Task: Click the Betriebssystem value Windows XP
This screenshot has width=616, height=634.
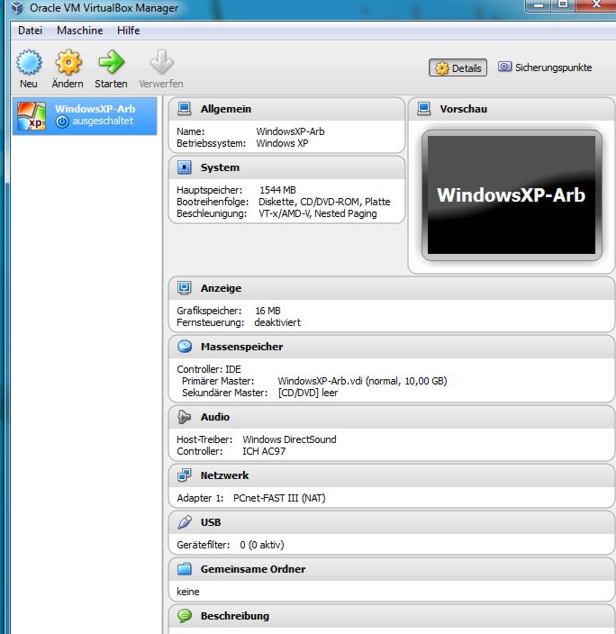Action: point(282,144)
